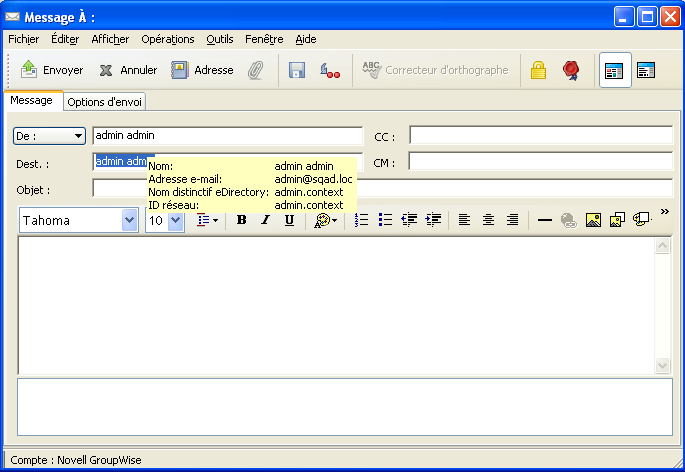685x472 pixels.
Task: Open the Adresse address book
Action: tap(202, 70)
